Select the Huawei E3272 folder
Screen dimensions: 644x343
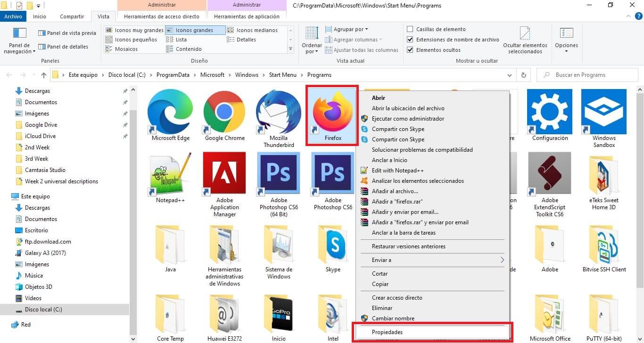224,314
